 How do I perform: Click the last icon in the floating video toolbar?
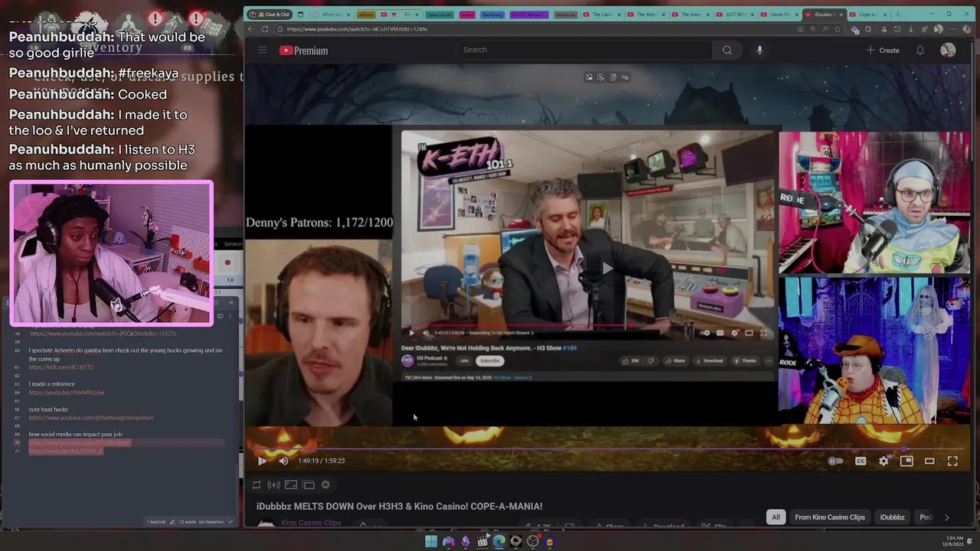tap(625, 77)
